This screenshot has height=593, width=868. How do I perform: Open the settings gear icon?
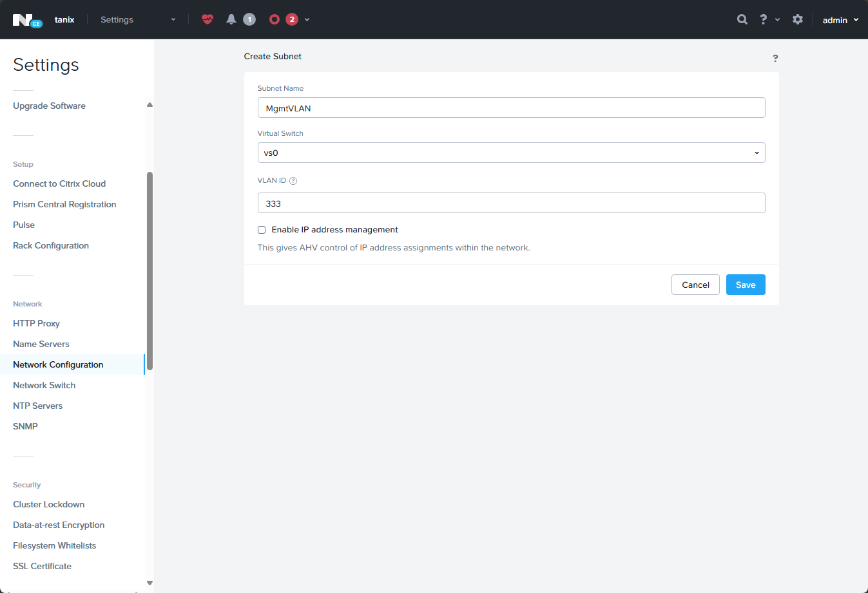coord(798,19)
